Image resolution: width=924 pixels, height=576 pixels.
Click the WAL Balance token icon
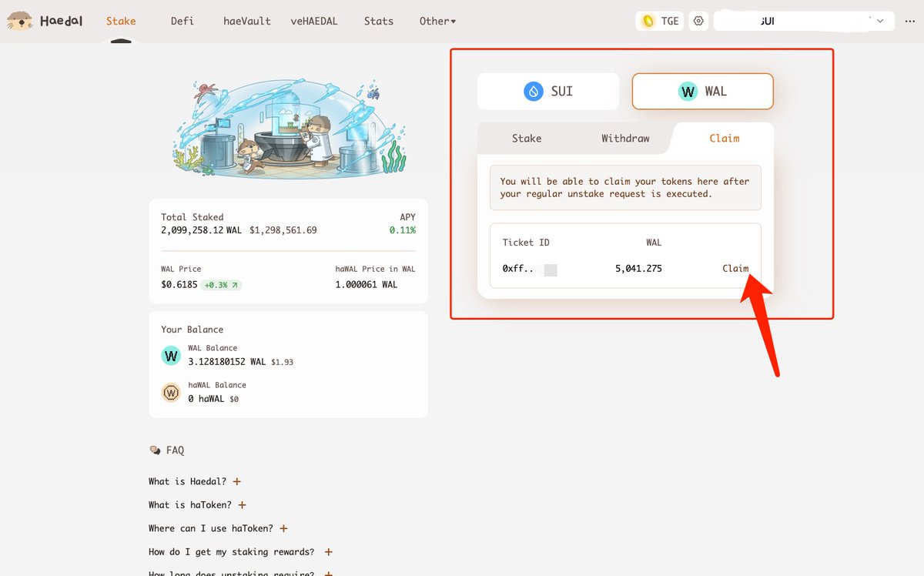[x=170, y=356]
